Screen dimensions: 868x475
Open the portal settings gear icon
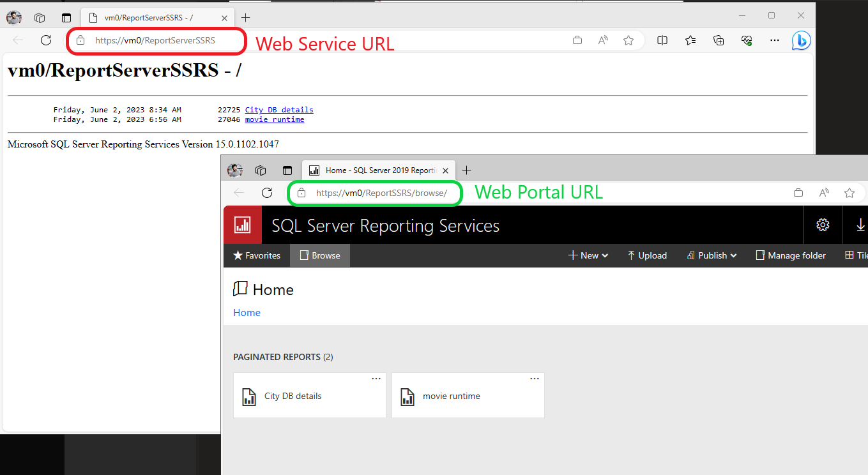click(x=823, y=225)
